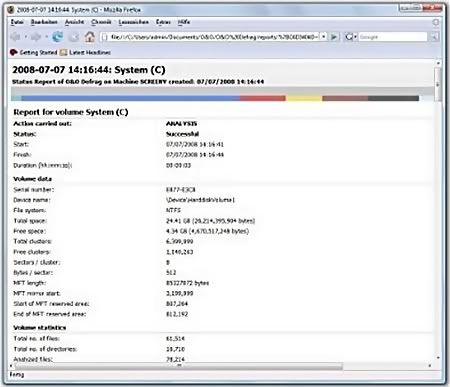Click the 'Successful' status value

182,134
